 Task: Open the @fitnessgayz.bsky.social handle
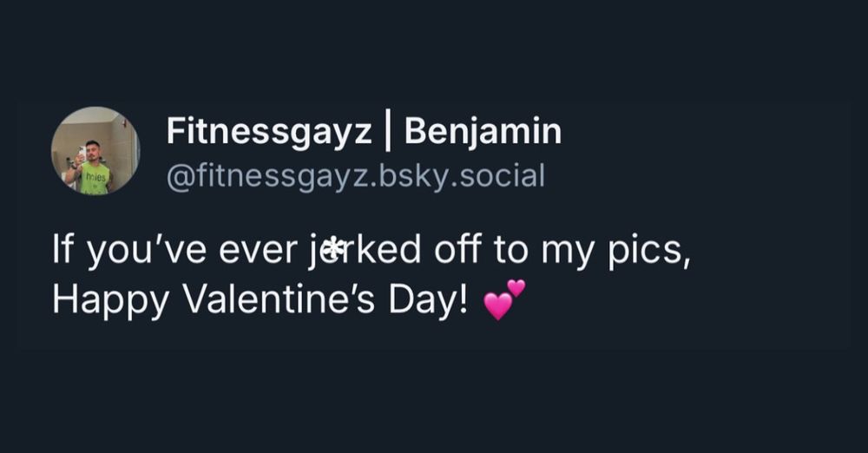355,176
